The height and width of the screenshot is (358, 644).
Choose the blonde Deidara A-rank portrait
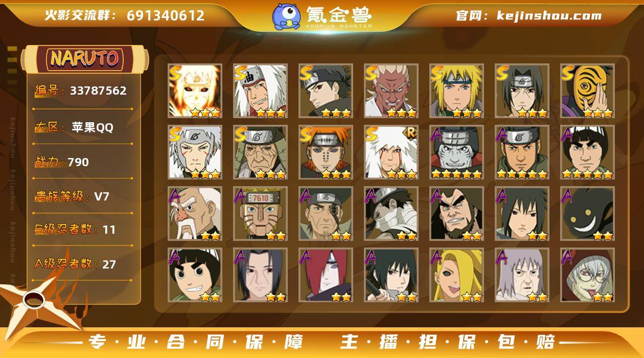coord(457,275)
